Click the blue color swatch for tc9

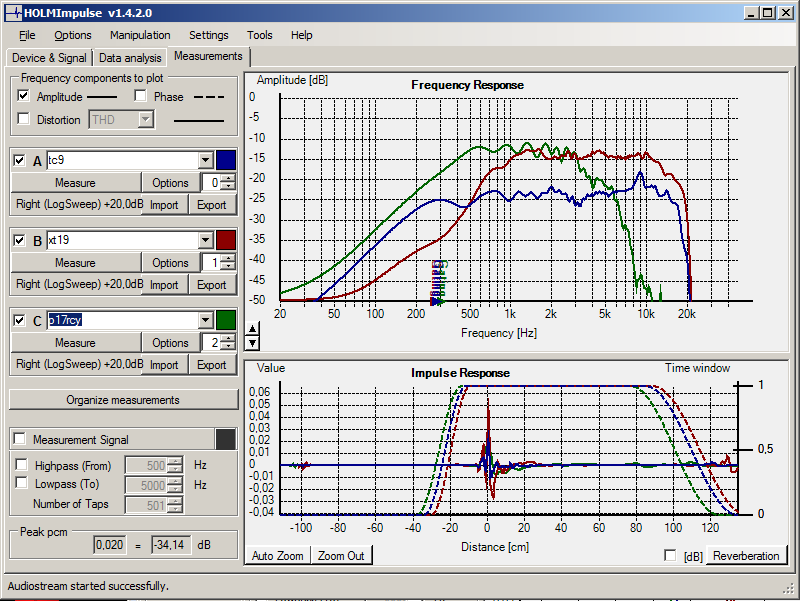(226, 160)
